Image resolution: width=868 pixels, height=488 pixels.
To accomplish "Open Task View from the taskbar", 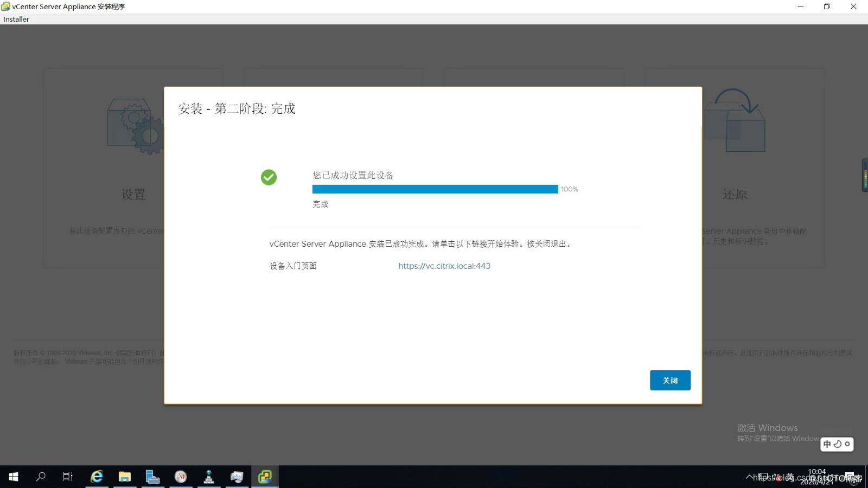I will pos(68,477).
